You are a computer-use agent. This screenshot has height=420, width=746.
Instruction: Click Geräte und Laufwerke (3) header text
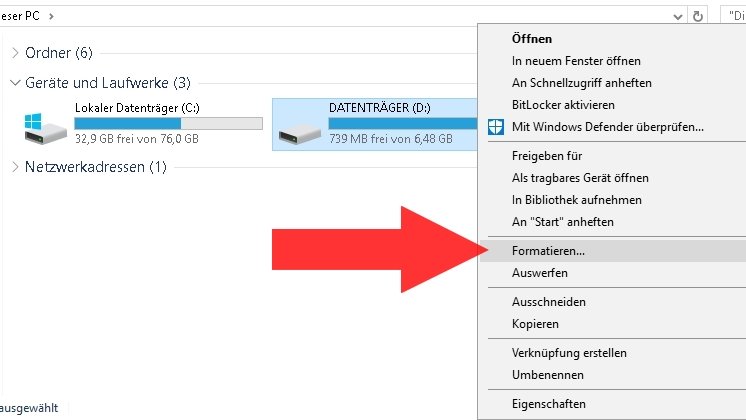coord(108,83)
